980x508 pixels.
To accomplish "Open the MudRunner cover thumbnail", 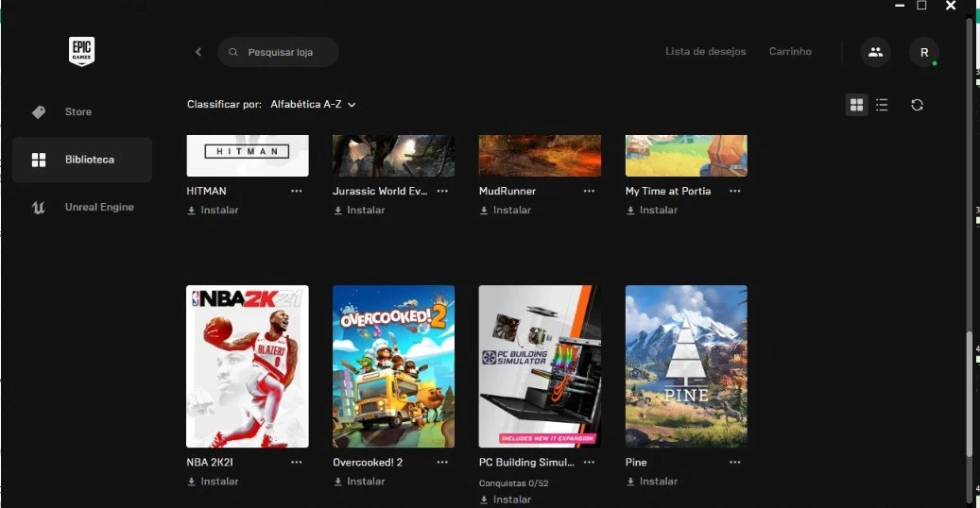I will click(540, 156).
